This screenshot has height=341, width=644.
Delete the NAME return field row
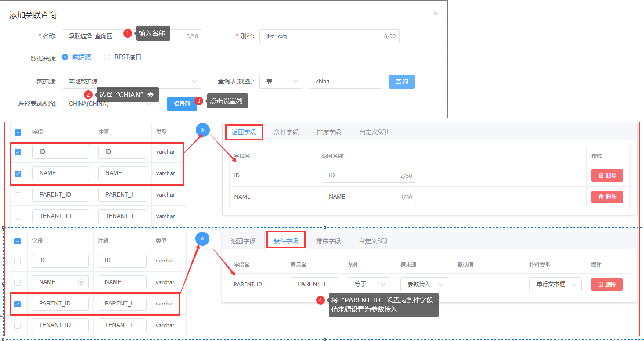[607, 197]
